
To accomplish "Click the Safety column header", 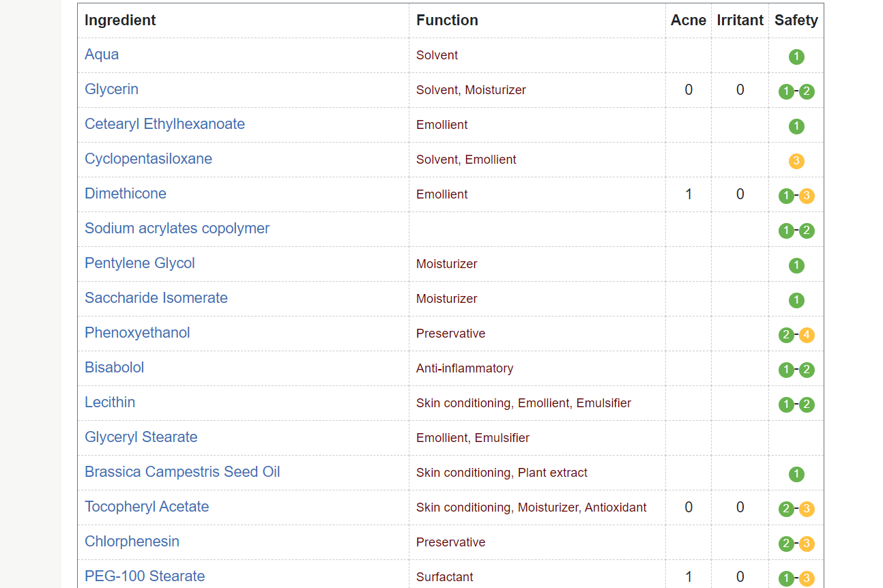I will tap(796, 20).
